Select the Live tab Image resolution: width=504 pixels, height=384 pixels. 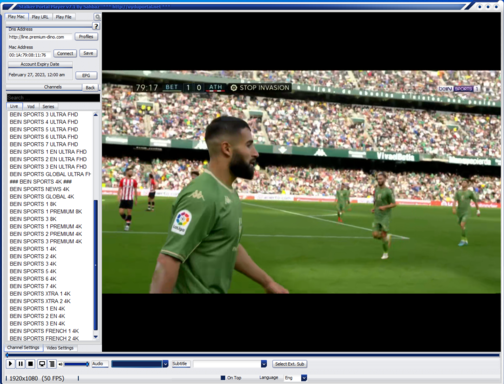(x=14, y=106)
